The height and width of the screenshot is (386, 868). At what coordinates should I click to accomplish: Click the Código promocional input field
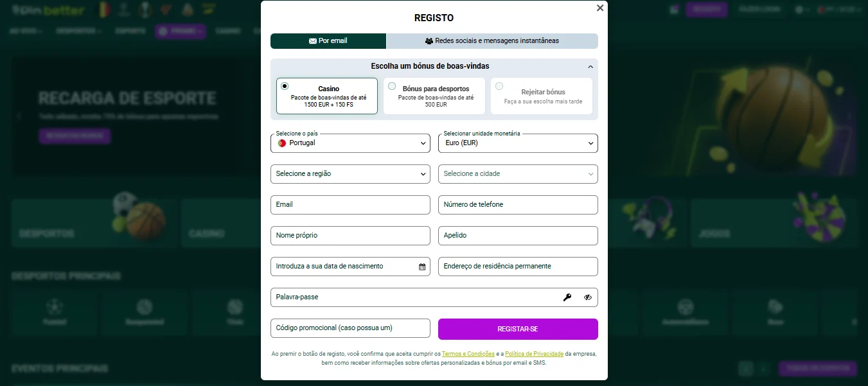350,328
